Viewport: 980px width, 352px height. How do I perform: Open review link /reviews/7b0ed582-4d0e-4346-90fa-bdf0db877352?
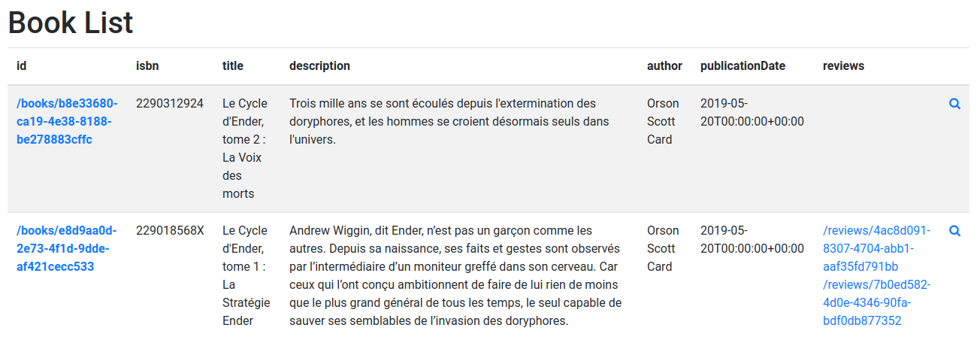[x=877, y=302]
